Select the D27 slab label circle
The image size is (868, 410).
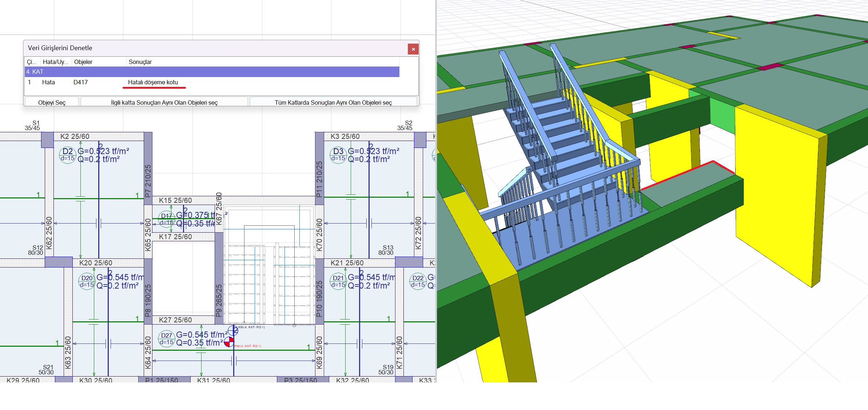tap(167, 338)
